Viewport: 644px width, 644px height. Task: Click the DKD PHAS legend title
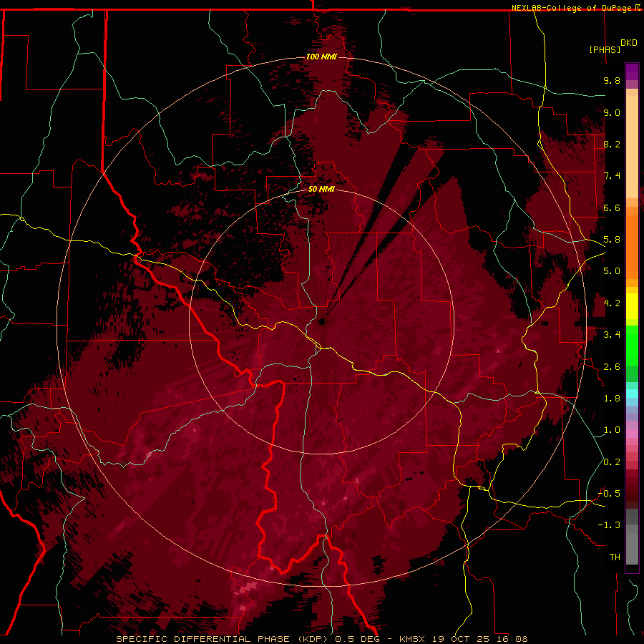click(613, 46)
